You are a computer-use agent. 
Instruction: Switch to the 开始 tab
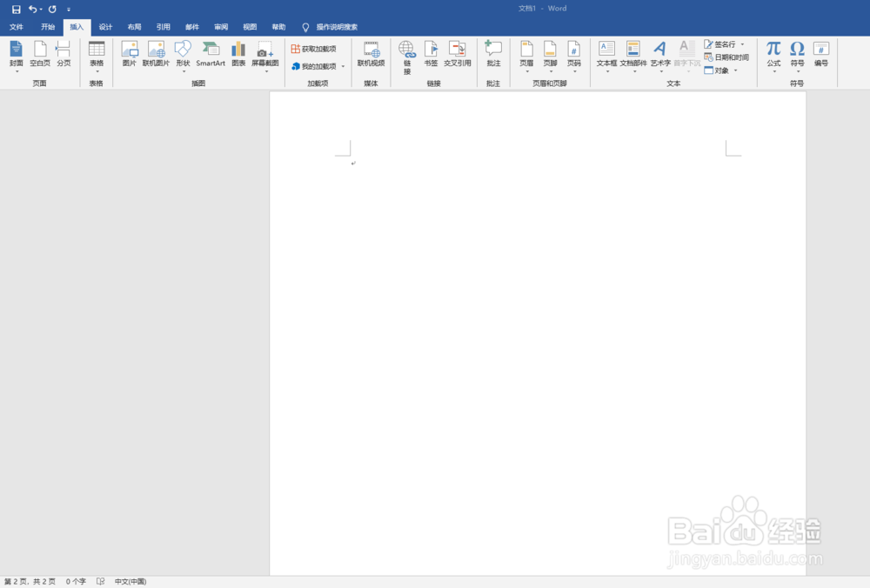48,27
